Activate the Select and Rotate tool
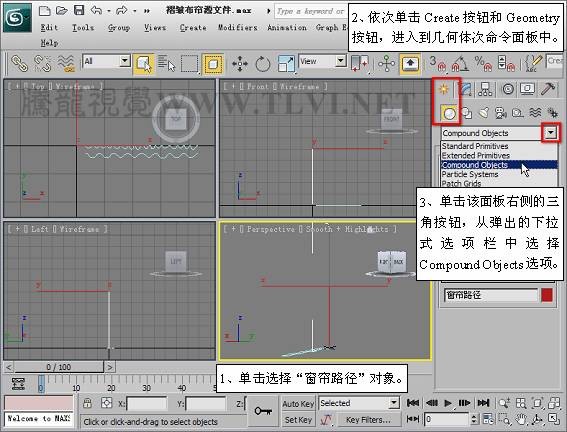Viewport: 567px width, 432px height. [x=263, y=64]
